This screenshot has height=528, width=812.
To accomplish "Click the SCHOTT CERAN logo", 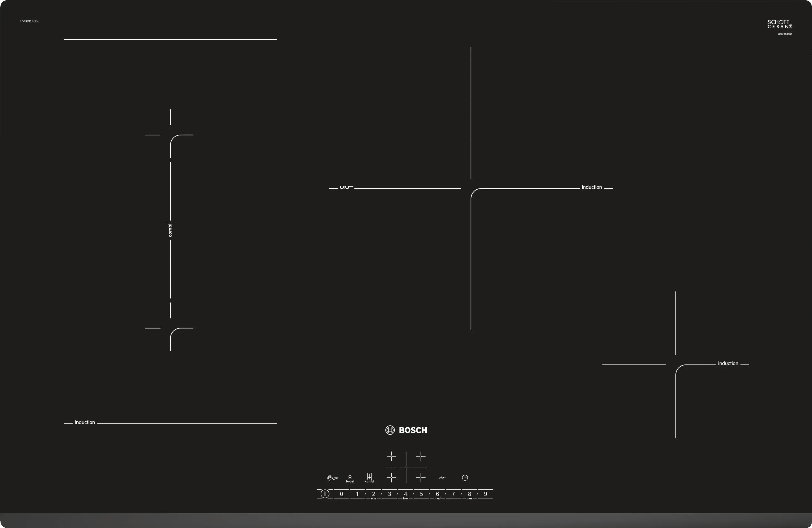I will click(780, 24).
